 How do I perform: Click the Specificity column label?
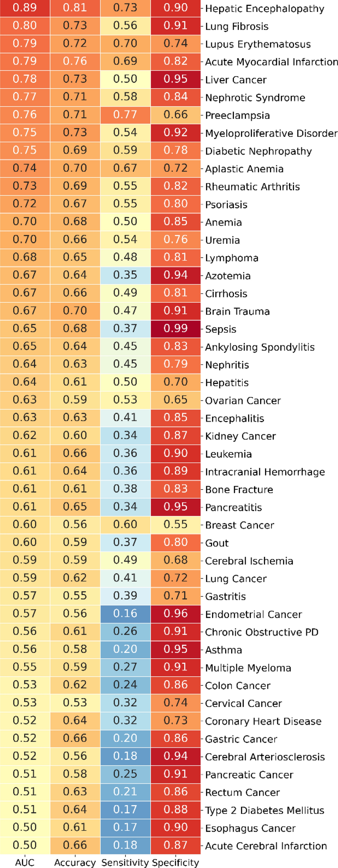coord(175,862)
